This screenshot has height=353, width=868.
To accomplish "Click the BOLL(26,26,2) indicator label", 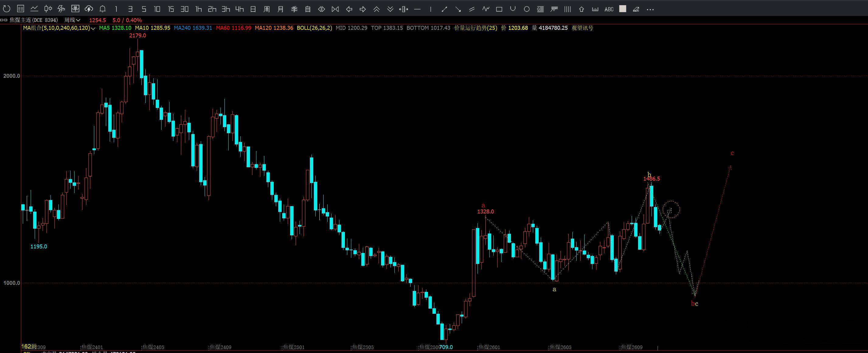I will click(314, 28).
